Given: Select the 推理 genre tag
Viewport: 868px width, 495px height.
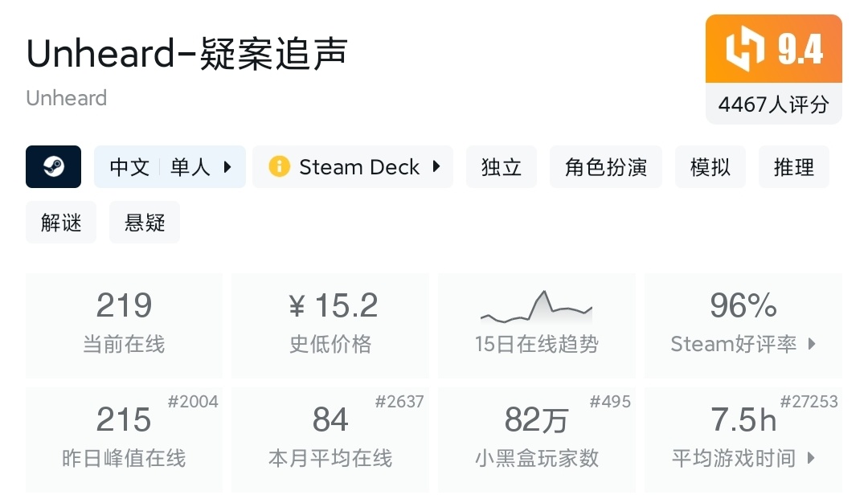Looking at the screenshot, I should pyautogui.click(x=794, y=167).
